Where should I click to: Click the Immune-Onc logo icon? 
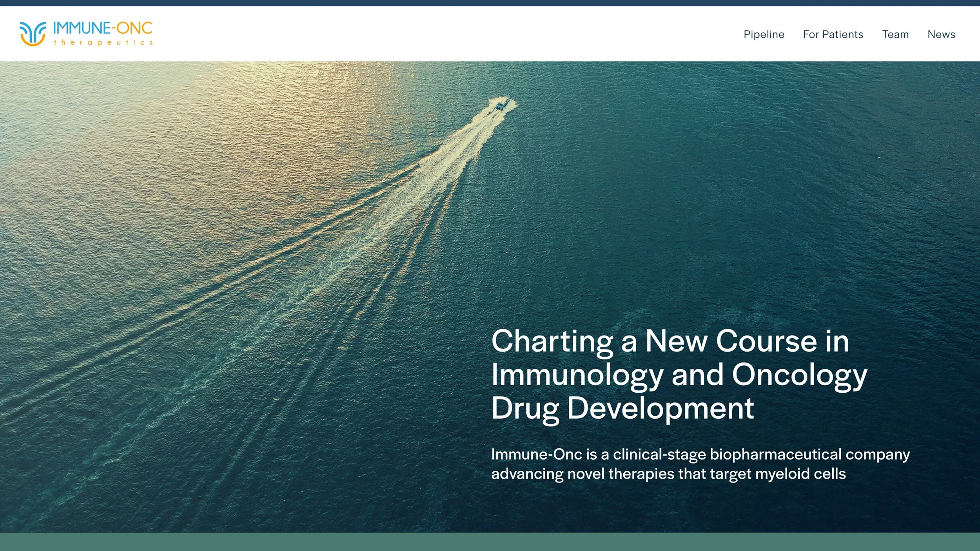coord(33,33)
